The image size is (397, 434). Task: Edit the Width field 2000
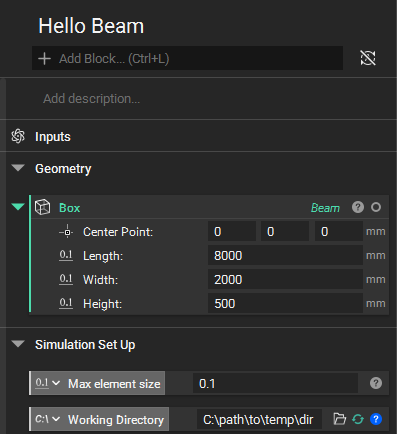click(x=285, y=279)
